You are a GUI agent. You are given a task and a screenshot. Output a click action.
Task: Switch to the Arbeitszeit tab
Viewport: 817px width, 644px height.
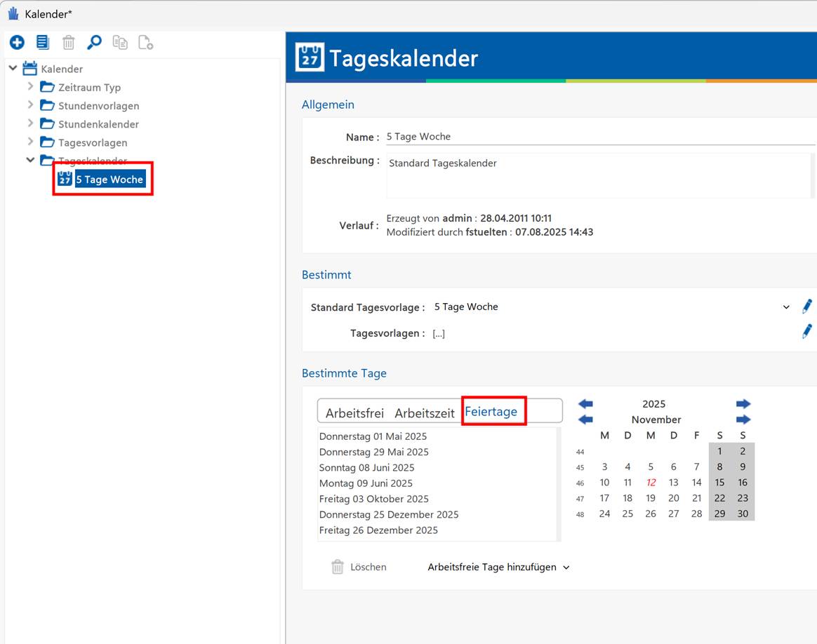click(424, 412)
